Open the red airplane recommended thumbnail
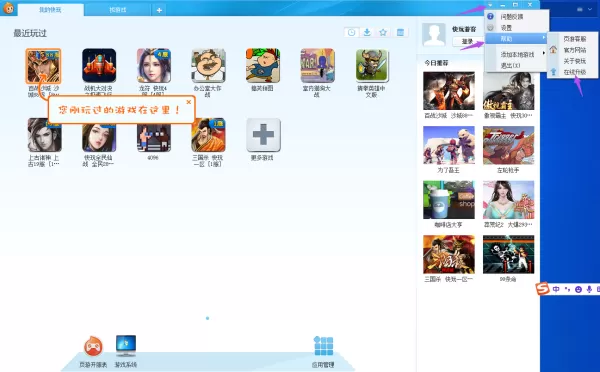 [509, 145]
